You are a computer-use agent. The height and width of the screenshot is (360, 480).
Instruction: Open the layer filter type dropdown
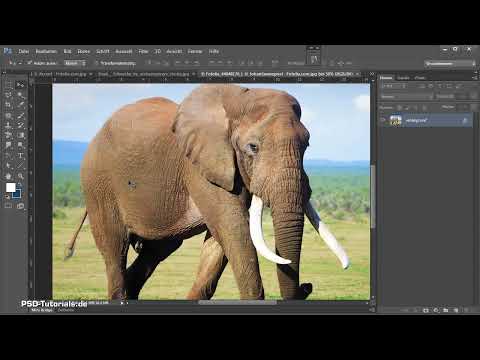pyautogui.click(x=395, y=86)
